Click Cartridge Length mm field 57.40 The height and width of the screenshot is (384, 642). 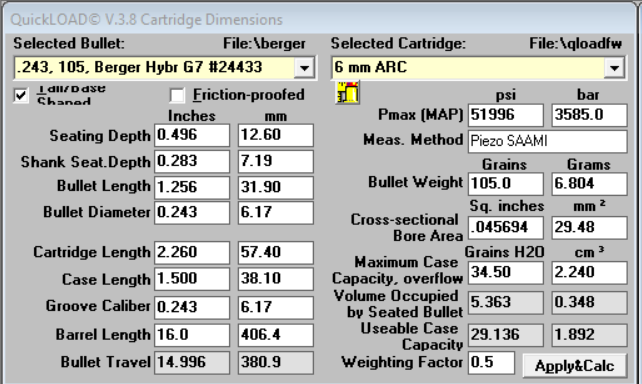click(x=276, y=253)
